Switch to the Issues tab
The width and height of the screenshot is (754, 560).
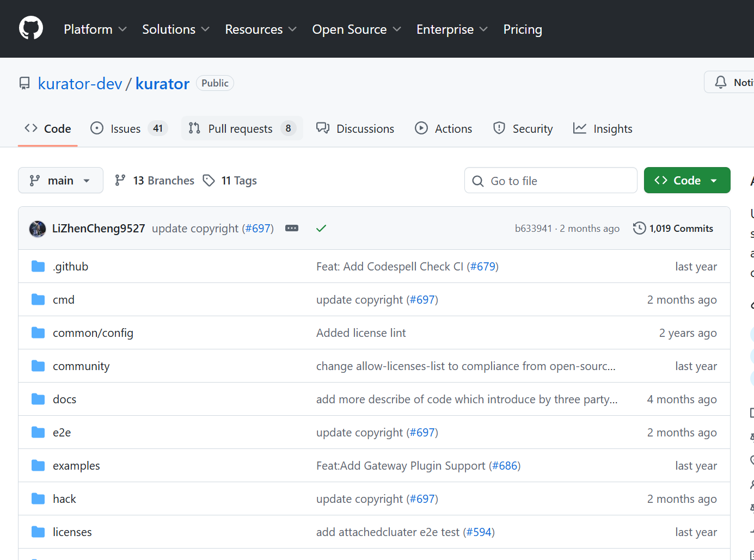(x=128, y=128)
